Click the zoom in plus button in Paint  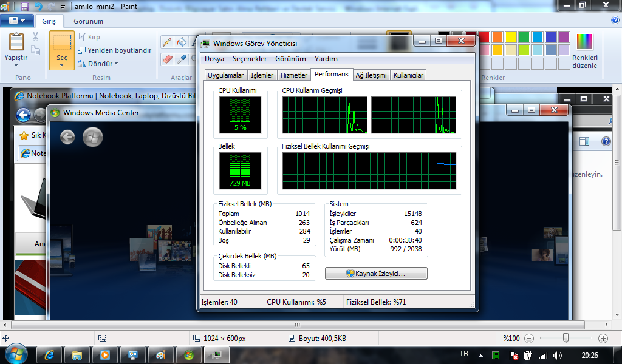click(603, 339)
